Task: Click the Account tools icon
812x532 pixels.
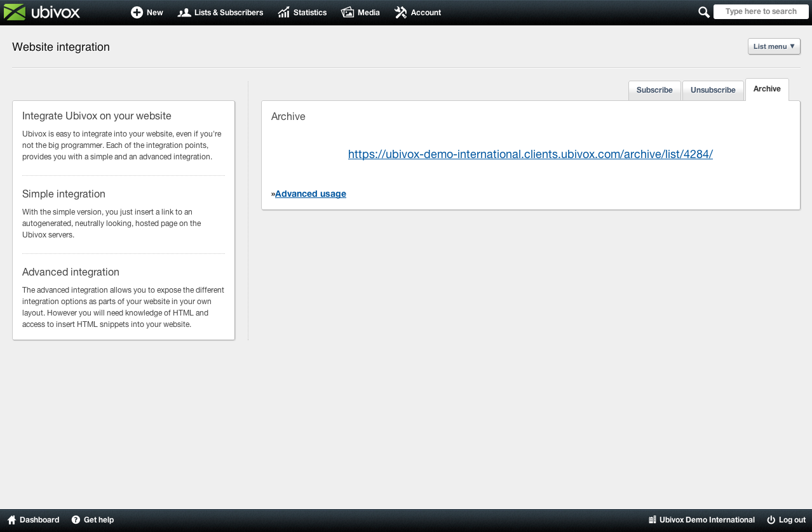Action: (x=400, y=12)
